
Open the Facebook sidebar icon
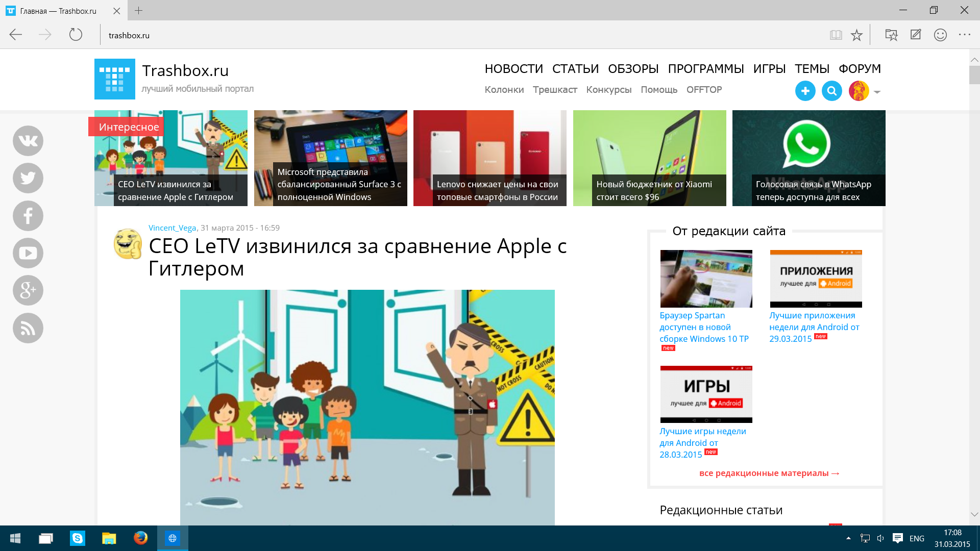coord(28,216)
